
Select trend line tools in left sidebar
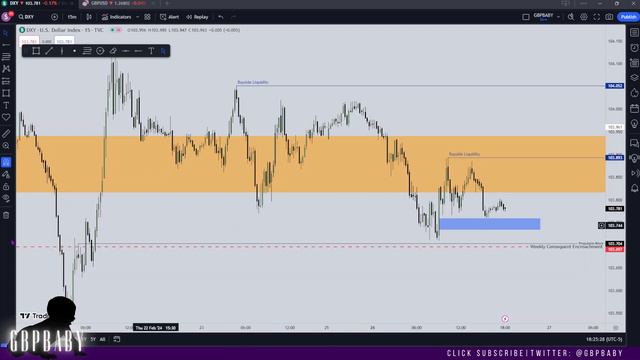click(x=6, y=44)
